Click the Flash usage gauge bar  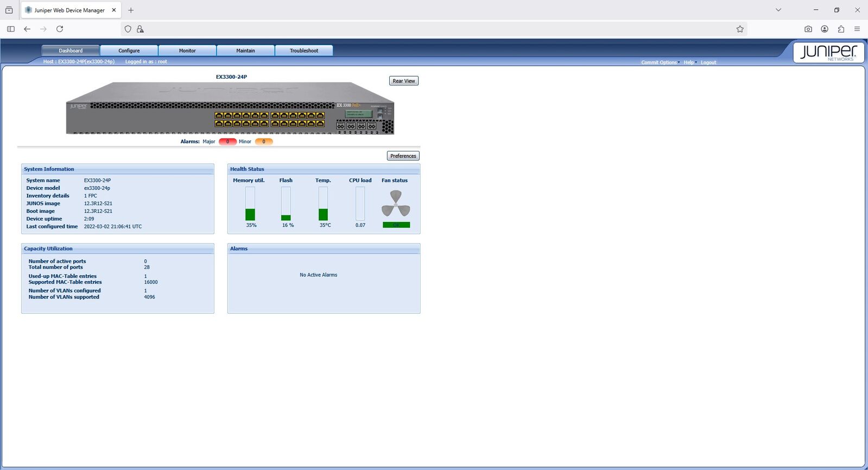point(286,204)
